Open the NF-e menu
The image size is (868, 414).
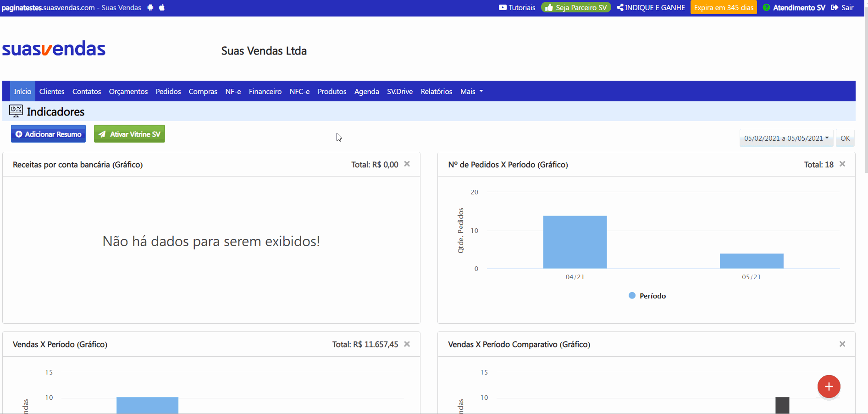(x=233, y=91)
